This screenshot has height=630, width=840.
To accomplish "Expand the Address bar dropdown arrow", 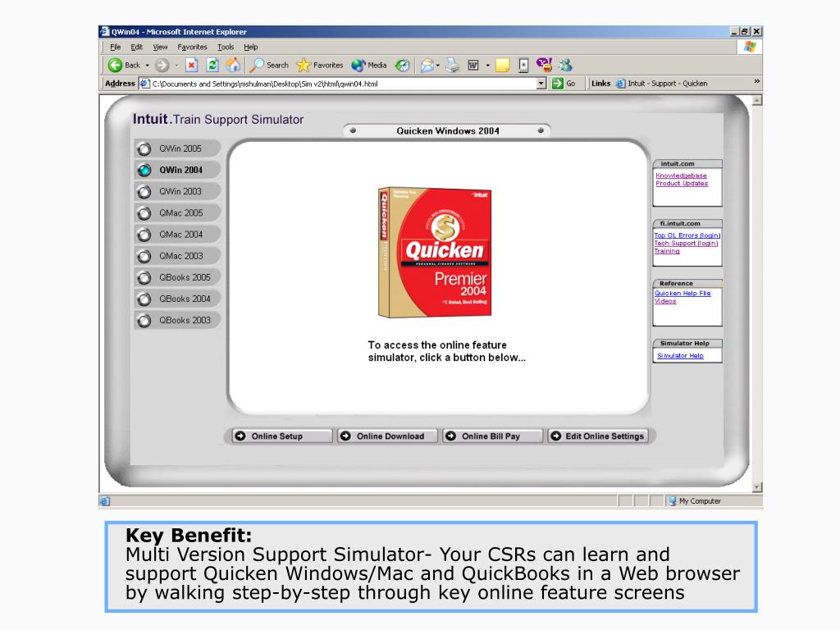I will coord(541,84).
